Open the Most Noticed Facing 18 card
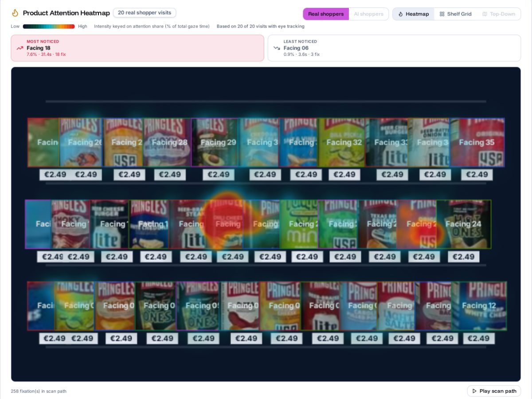The image size is (532, 399). pyautogui.click(x=137, y=48)
